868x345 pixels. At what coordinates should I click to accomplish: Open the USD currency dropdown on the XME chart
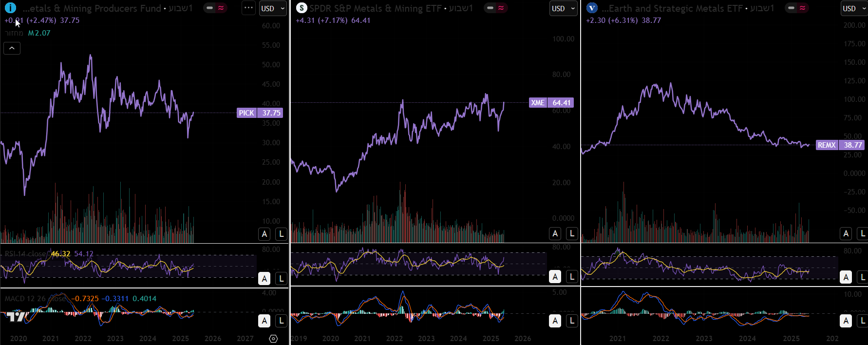563,9
